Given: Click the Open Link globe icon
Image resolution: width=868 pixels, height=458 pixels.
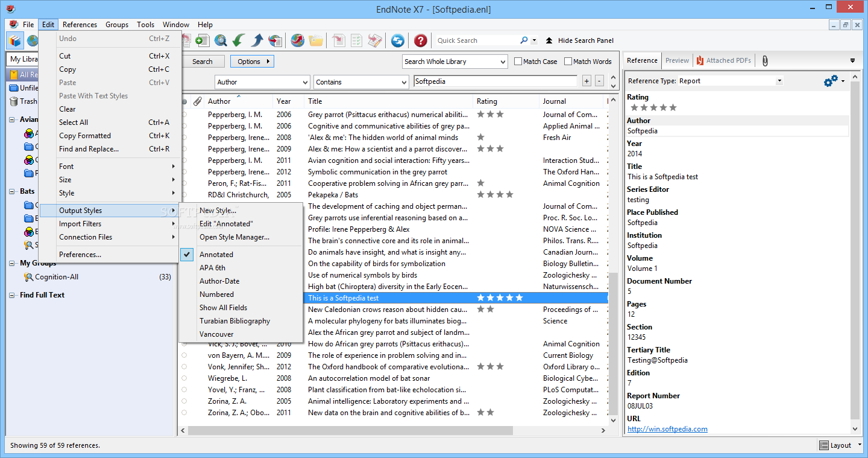Looking at the screenshot, I should 298,40.
